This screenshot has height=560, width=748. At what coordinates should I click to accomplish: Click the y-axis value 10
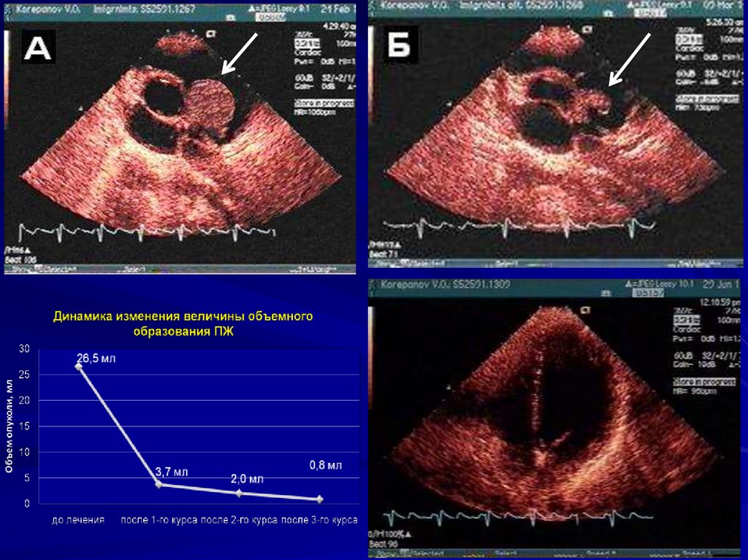click(x=24, y=452)
